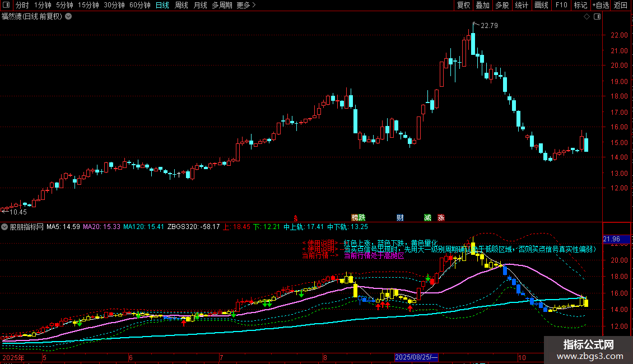Image resolution: width=633 pixels, height=364 pixels.
Task: Click the 叠加 overlay button
Action: (x=482, y=5)
